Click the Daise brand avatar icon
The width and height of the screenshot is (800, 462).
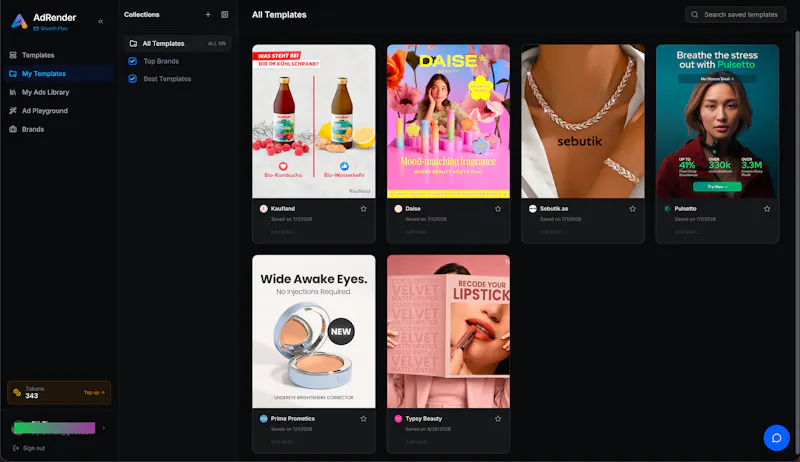[398, 209]
